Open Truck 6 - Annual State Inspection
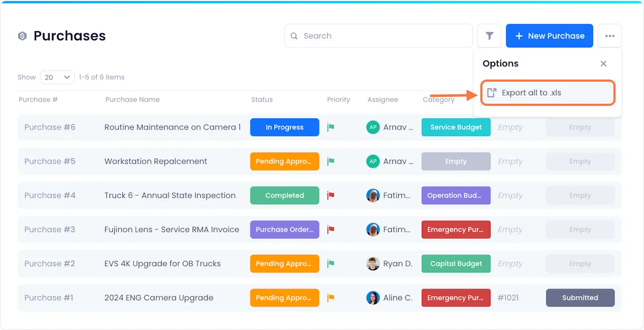This screenshot has height=330, width=644. tap(170, 196)
